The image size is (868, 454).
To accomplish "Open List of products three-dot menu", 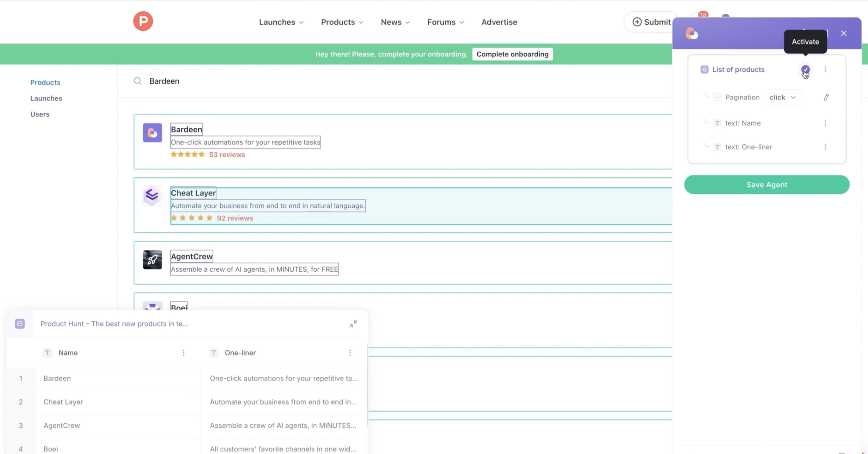I will (x=825, y=69).
